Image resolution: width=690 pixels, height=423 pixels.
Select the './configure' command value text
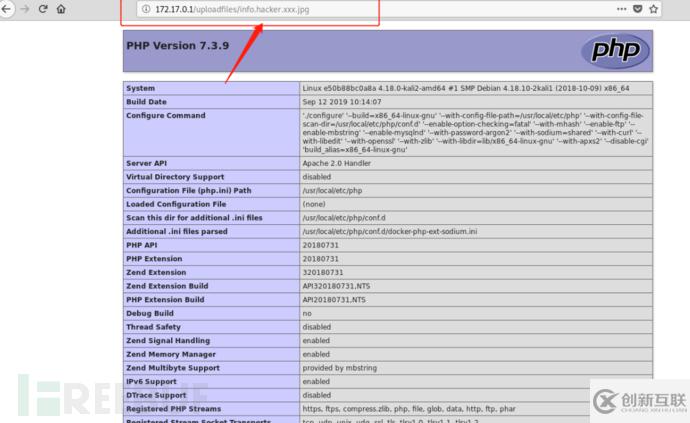(475, 132)
